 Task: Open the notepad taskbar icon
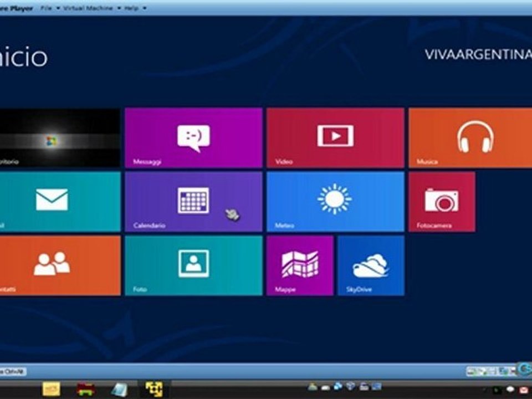tap(120, 390)
